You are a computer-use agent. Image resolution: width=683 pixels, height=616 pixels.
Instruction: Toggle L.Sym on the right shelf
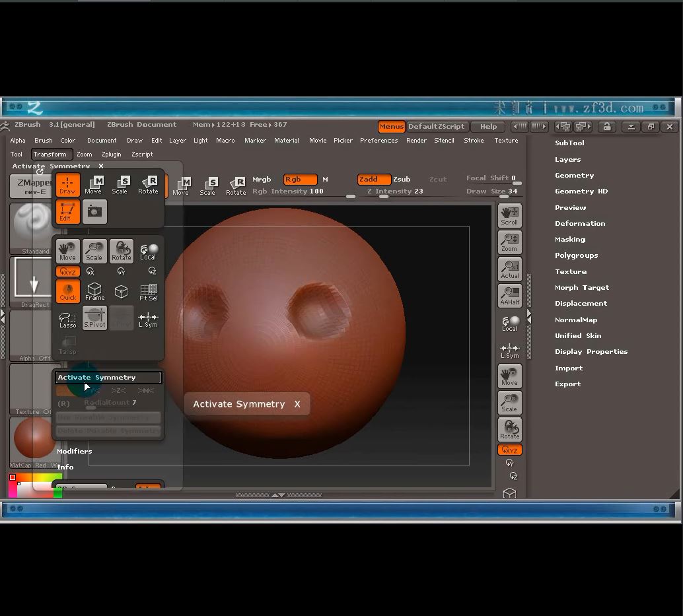[510, 351]
